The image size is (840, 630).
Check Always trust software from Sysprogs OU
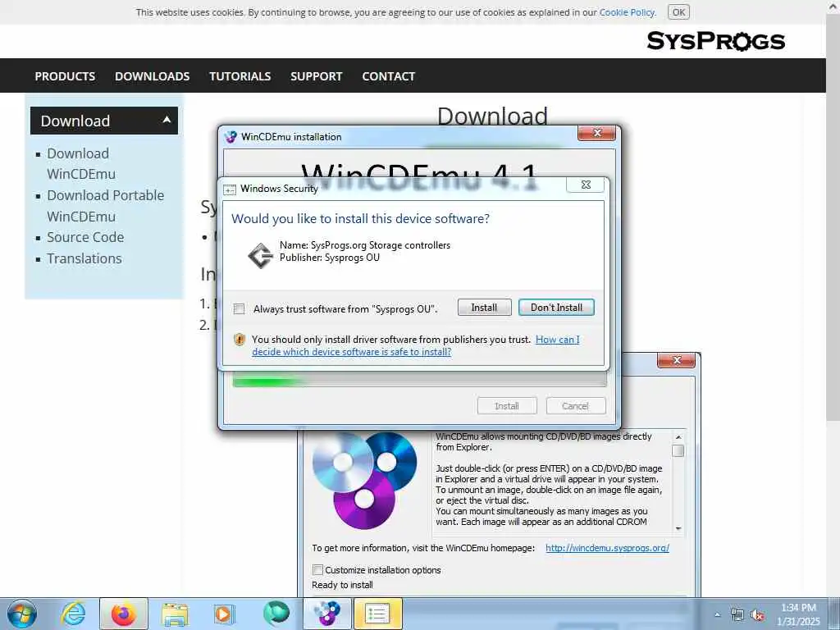tap(239, 309)
